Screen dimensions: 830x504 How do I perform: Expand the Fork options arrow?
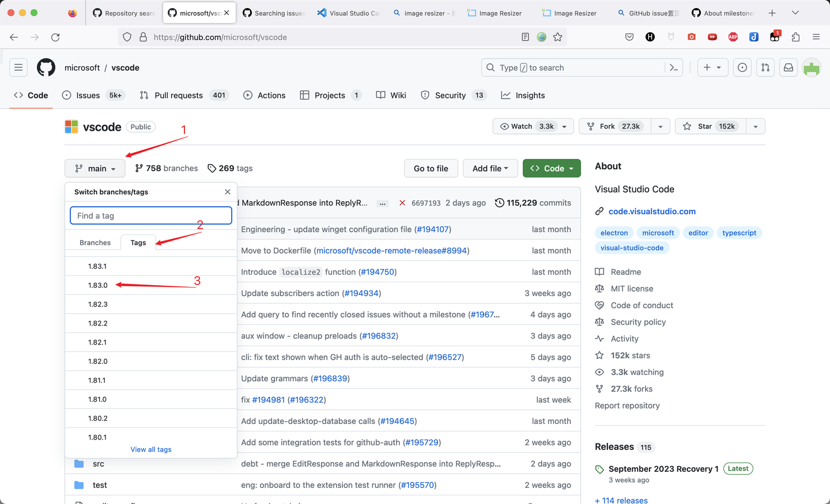(661, 126)
